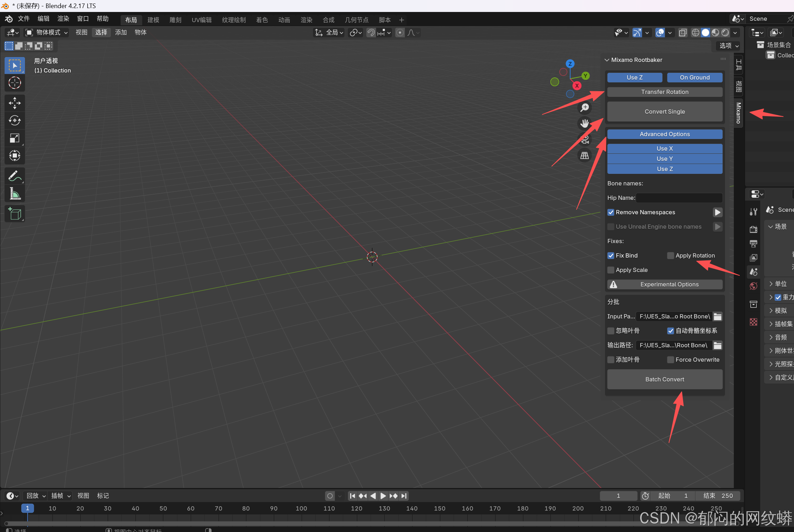794x532 pixels.
Task: Select the Measure ruler tool
Action: coord(14,193)
